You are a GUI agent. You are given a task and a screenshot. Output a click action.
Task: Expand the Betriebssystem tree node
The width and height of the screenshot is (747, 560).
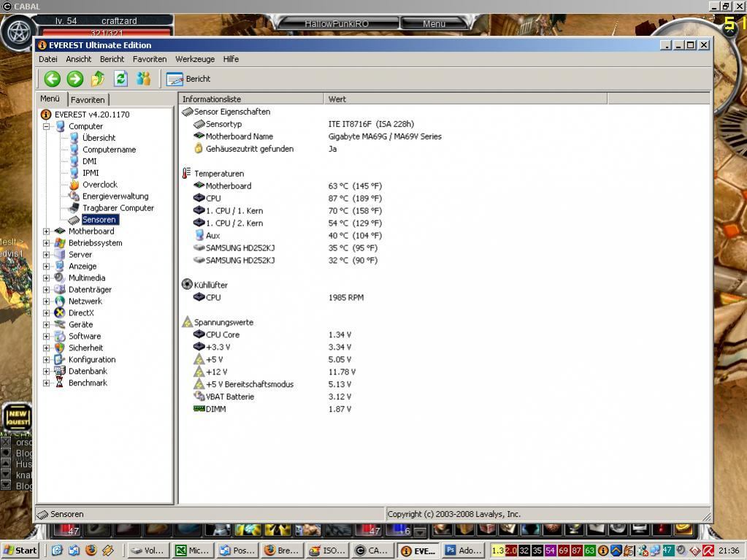[x=46, y=243]
